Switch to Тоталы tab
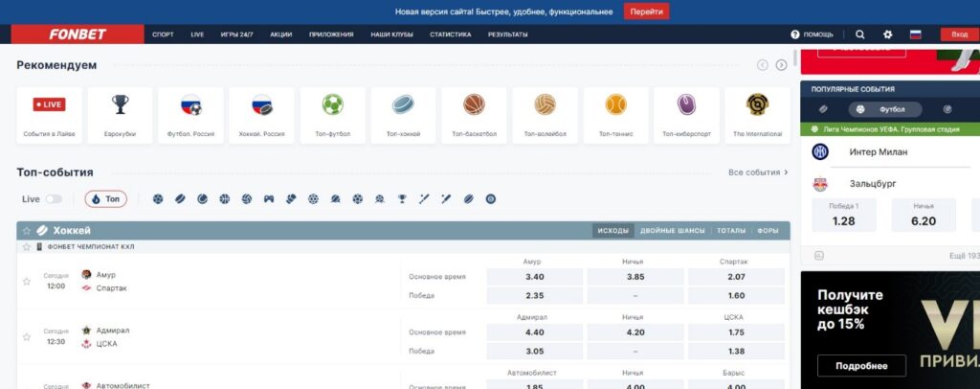This screenshot has width=980, height=389. (x=730, y=231)
